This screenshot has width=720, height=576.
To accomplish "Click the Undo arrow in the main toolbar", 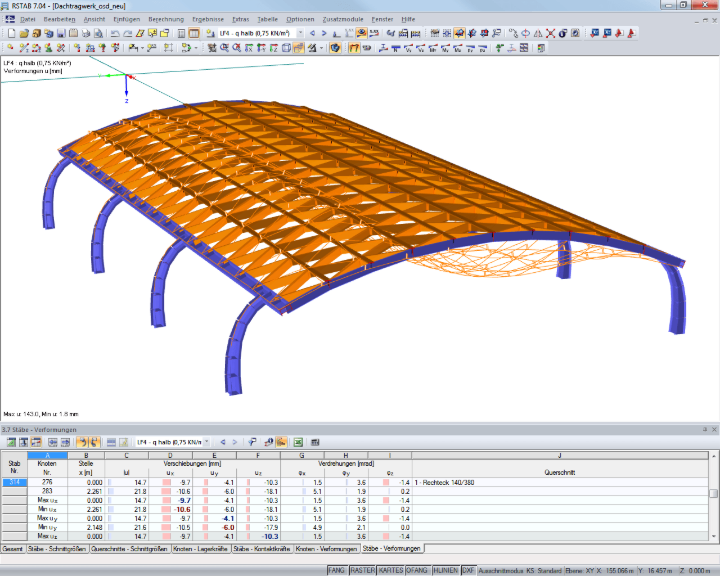I will (x=115, y=34).
